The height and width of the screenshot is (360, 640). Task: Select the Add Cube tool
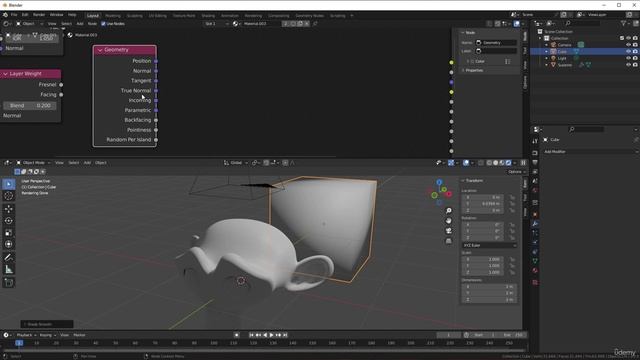point(8,282)
